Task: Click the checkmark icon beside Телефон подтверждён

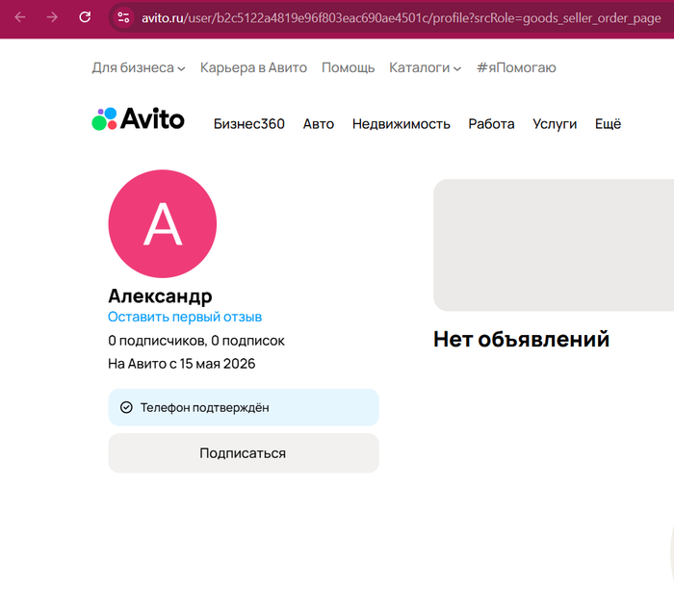Action: pos(126,407)
